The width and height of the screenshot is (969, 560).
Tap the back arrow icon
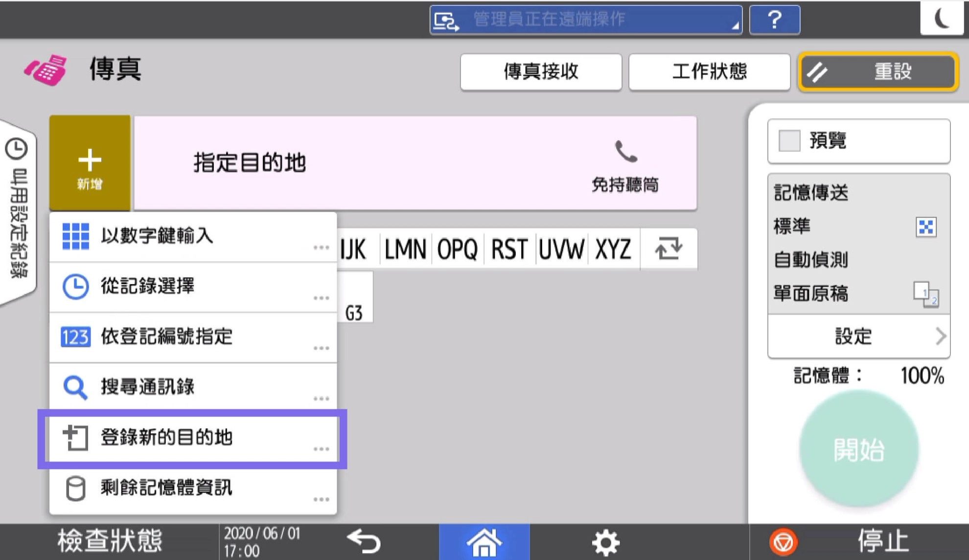click(x=364, y=542)
